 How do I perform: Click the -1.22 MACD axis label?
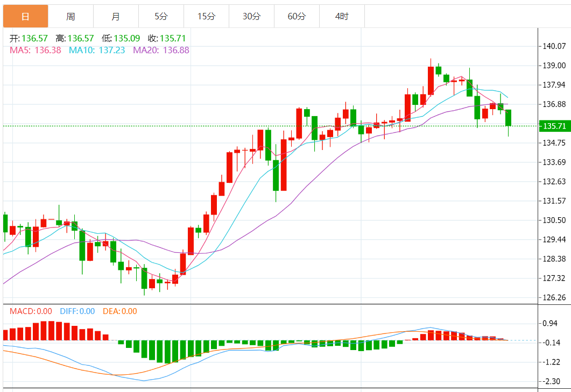pyautogui.click(x=551, y=362)
